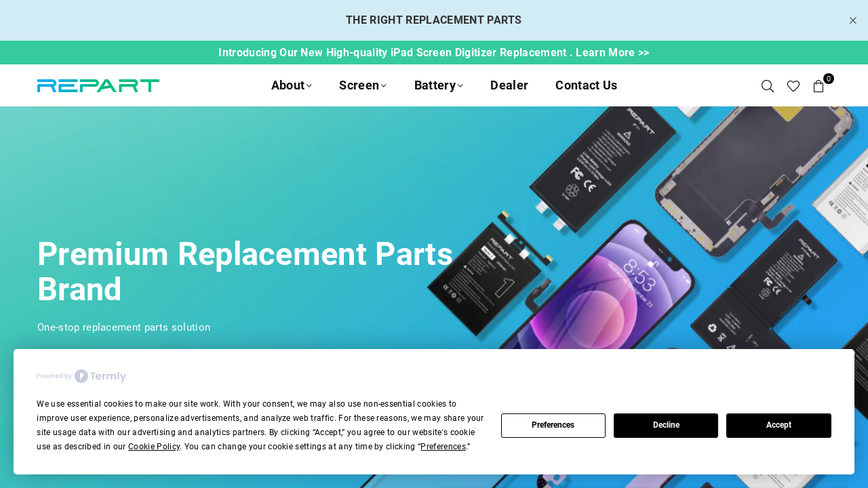
Task: Click the REPART logo
Action: pos(98,85)
